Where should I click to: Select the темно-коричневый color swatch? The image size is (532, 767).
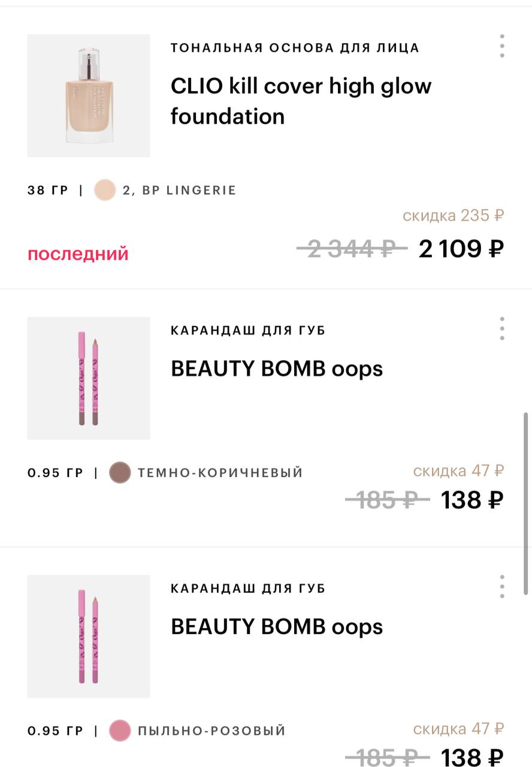tap(120, 472)
